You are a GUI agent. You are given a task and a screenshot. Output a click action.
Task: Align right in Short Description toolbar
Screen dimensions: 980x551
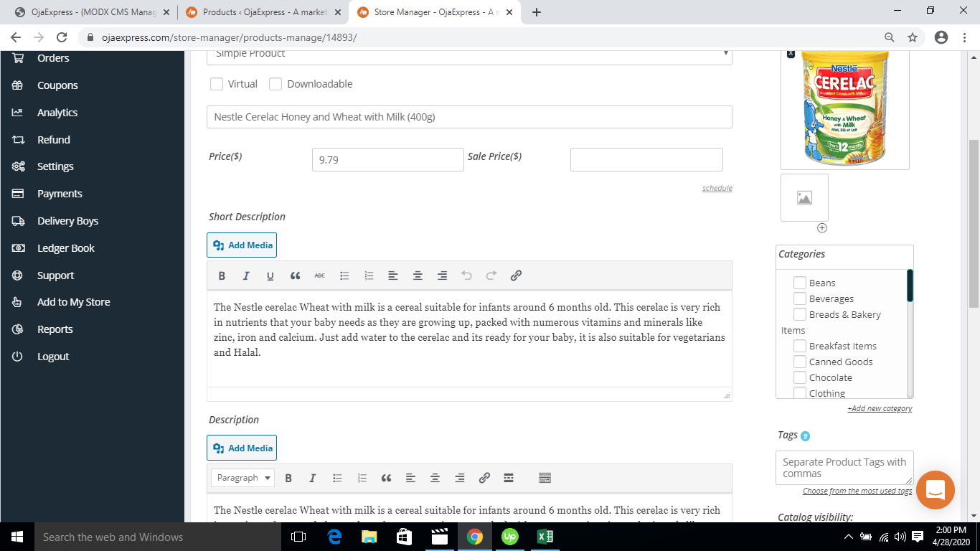[442, 275]
